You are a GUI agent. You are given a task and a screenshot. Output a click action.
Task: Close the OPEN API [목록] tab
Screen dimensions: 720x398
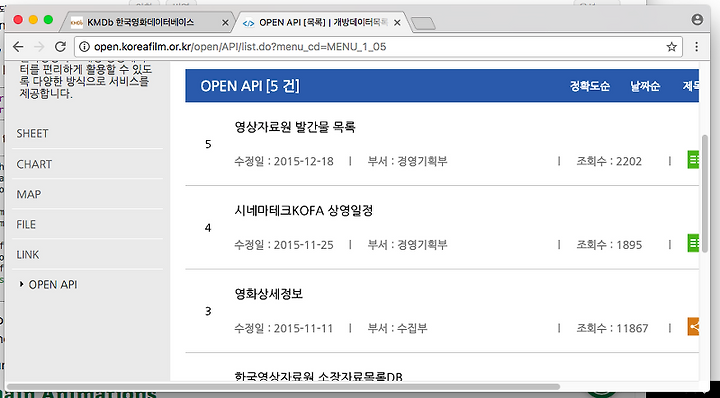tap(397, 22)
